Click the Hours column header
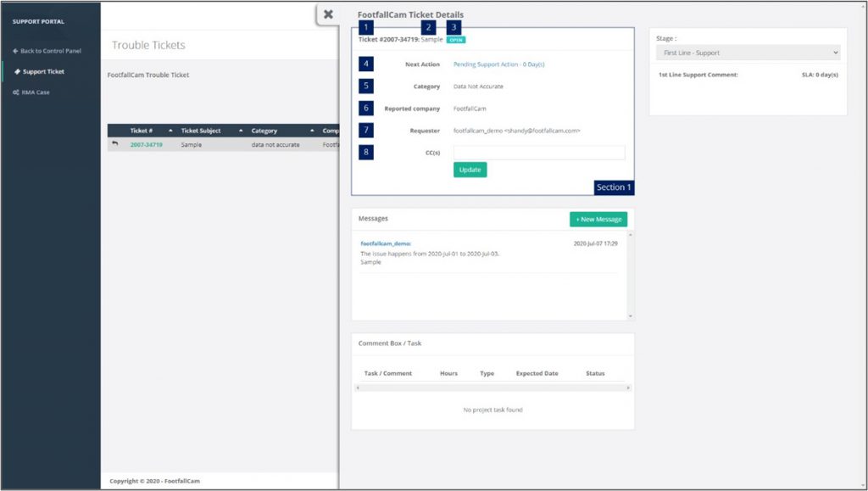Image resolution: width=868 pixels, height=491 pixels. point(448,374)
